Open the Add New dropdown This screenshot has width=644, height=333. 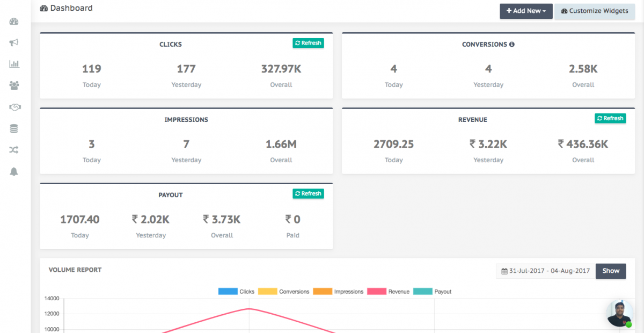tap(526, 11)
